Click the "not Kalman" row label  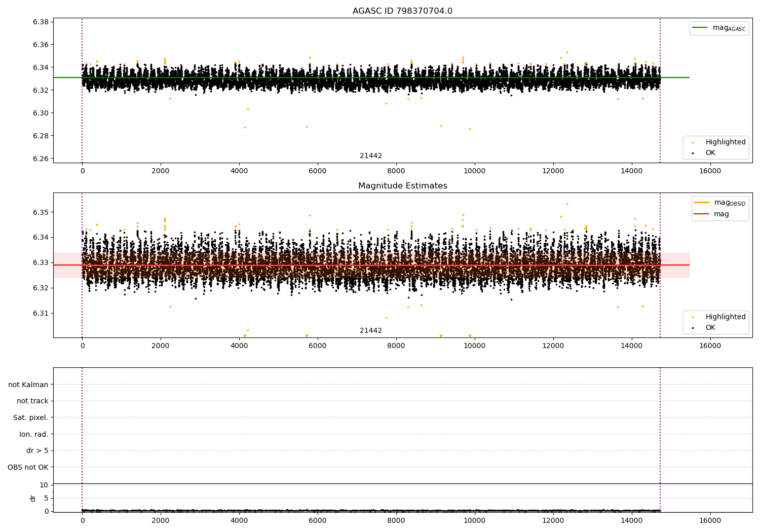click(28, 385)
